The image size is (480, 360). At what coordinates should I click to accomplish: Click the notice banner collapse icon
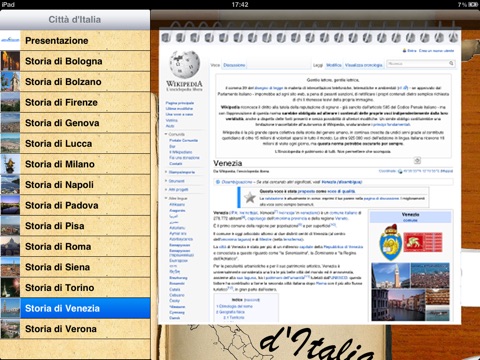coord(417,160)
